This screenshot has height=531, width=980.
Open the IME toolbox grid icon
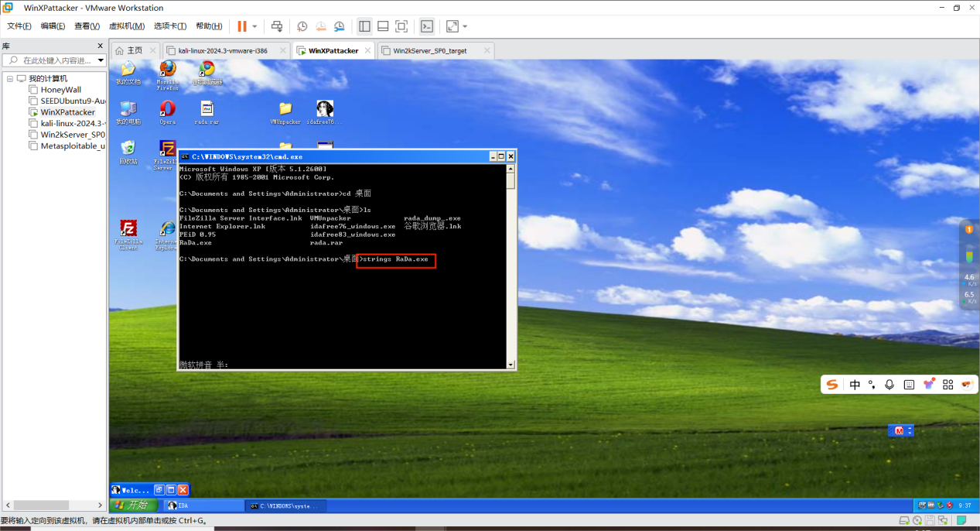(948, 385)
